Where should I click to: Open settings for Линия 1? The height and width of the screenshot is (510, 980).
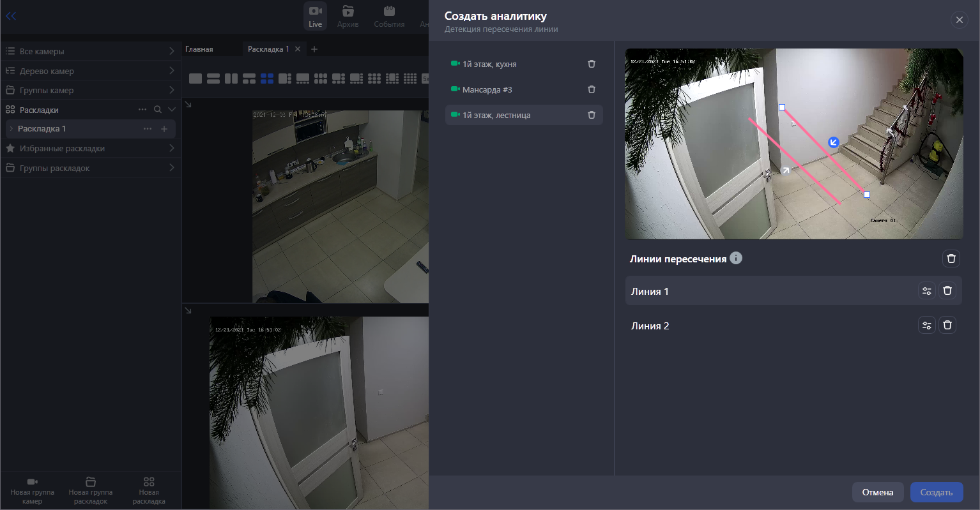click(926, 291)
